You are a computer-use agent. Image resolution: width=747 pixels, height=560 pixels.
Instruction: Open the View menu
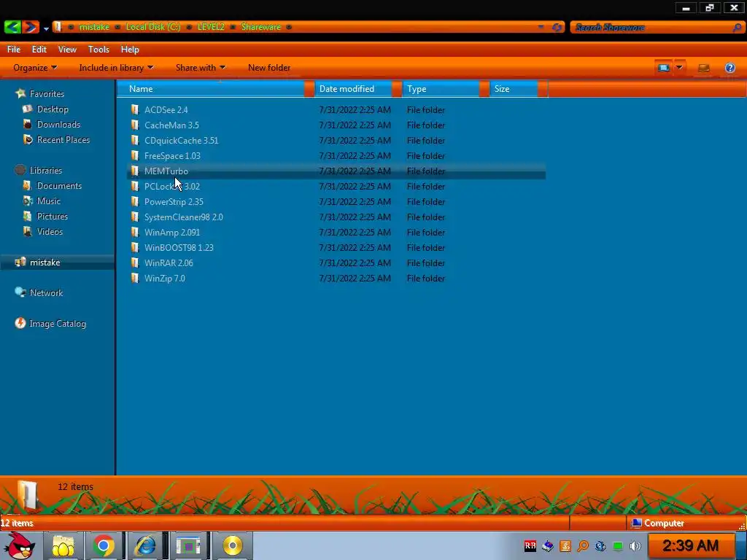[x=67, y=49]
